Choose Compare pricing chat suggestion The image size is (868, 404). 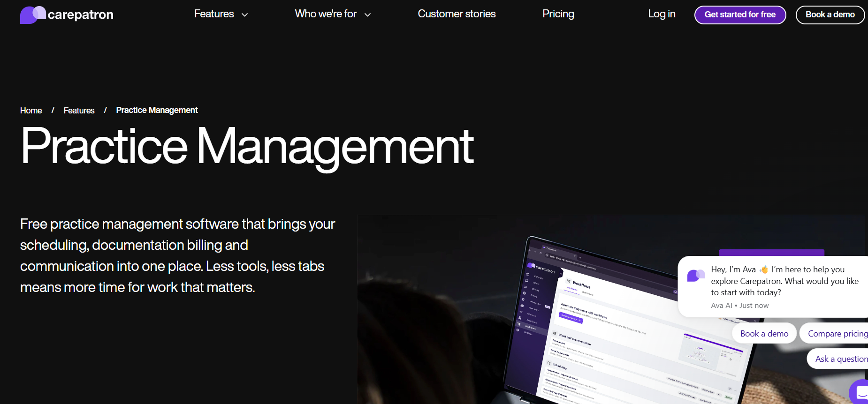835,333
